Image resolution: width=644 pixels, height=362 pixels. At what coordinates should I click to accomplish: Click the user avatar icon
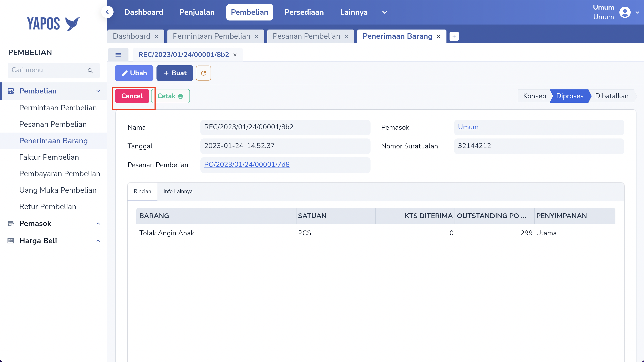click(x=625, y=12)
